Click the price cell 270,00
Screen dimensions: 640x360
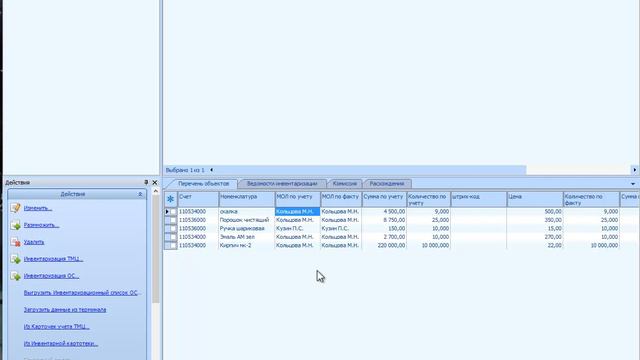click(x=535, y=237)
